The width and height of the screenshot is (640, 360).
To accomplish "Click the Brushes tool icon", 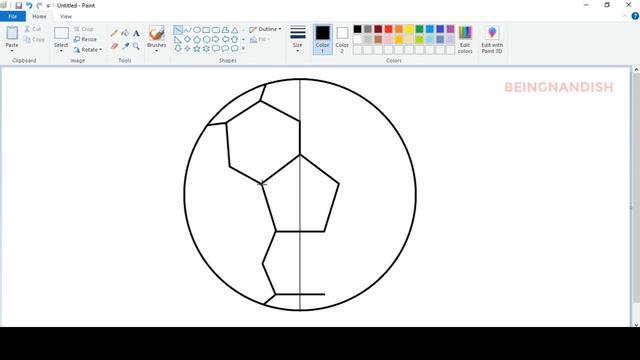I will pos(156,33).
